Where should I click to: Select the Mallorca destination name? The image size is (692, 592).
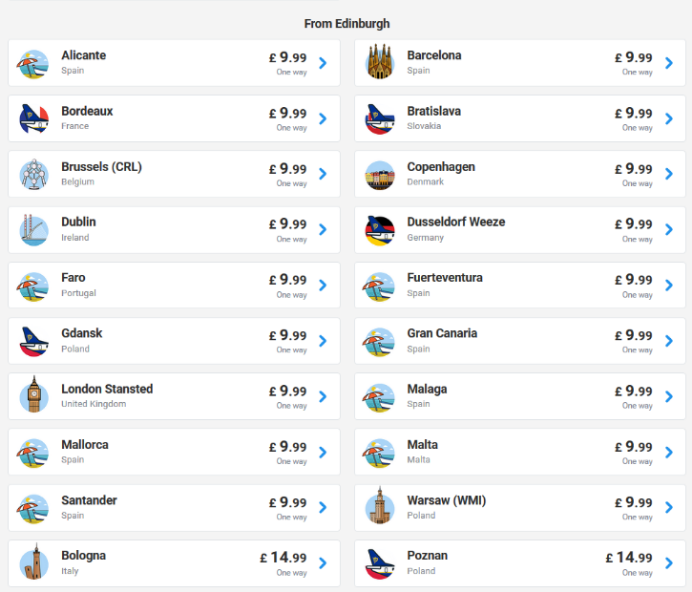click(x=85, y=445)
